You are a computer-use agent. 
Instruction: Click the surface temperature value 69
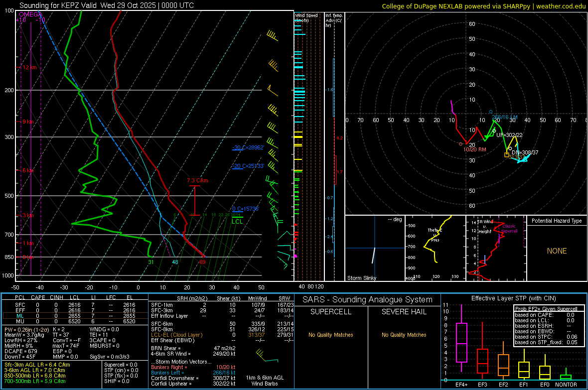202,262
